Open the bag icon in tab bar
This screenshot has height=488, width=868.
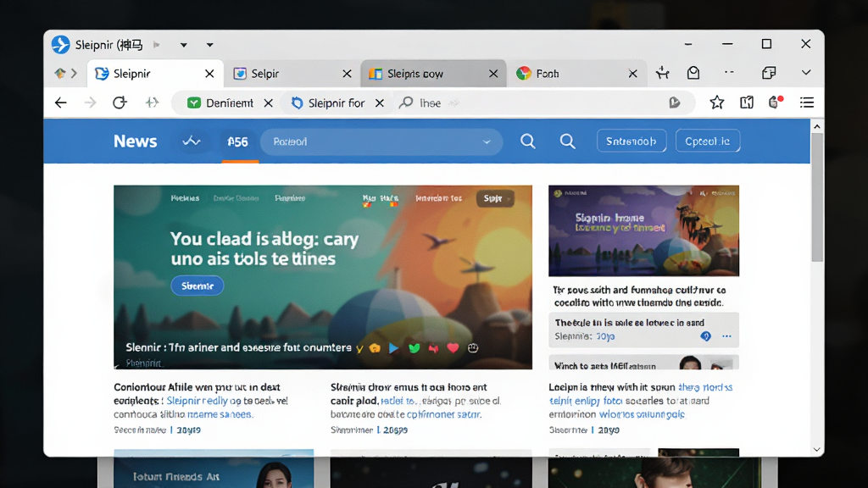click(693, 73)
